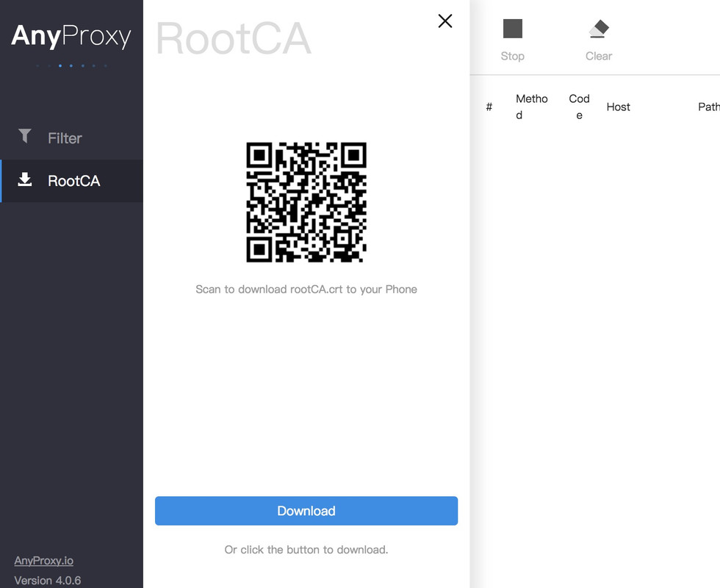Click the Clear eraser icon

[x=599, y=29]
